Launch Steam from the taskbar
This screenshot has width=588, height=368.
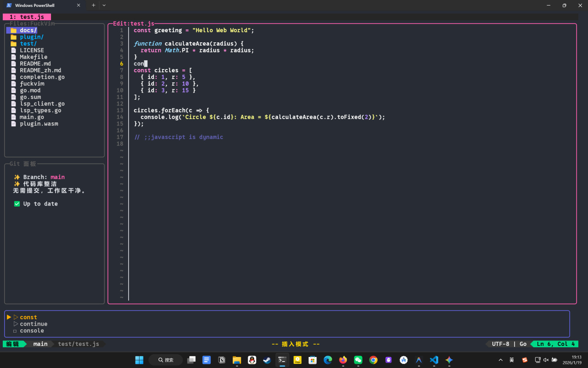(x=267, y=360)
